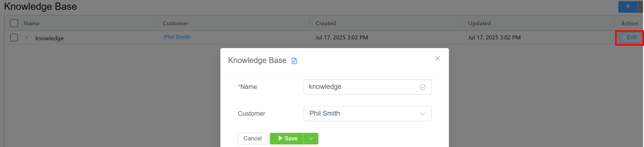The width and height of the screenshot is (644, 147).
Task: Click the blue plus add button
Action: coord(627,6)
